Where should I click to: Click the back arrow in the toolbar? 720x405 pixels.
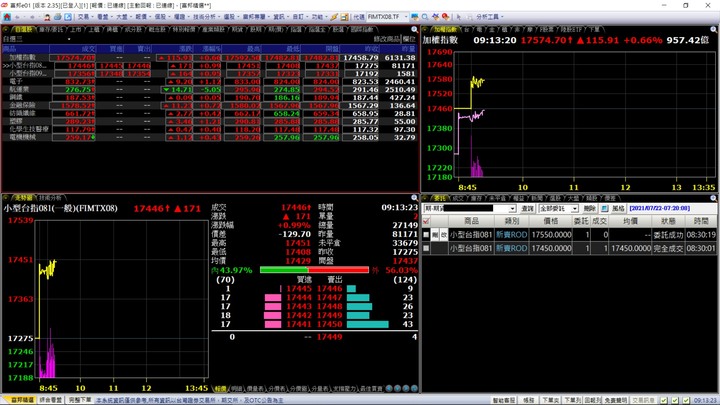coord(17,17)
